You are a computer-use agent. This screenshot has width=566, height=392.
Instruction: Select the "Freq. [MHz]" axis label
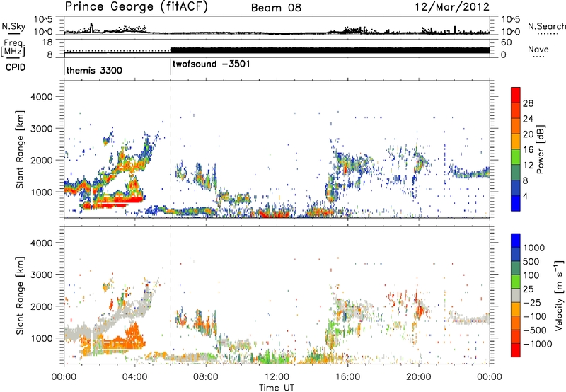13,47
